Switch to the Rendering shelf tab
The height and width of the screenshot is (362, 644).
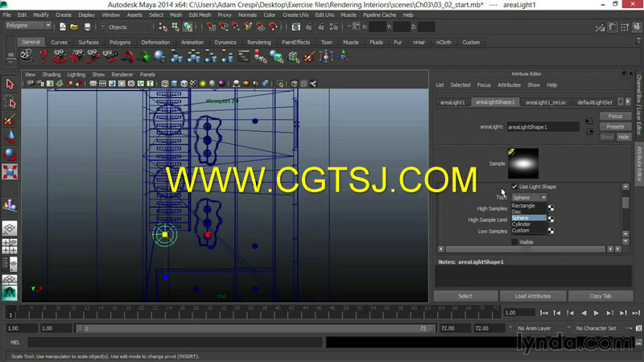[x=258, y=43]
